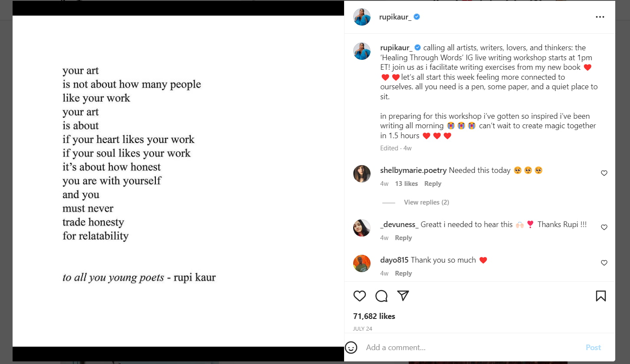The height and width of the screenshot is (364, 630).
Task: Like dayo815's comment
Action: pos(604,263)
